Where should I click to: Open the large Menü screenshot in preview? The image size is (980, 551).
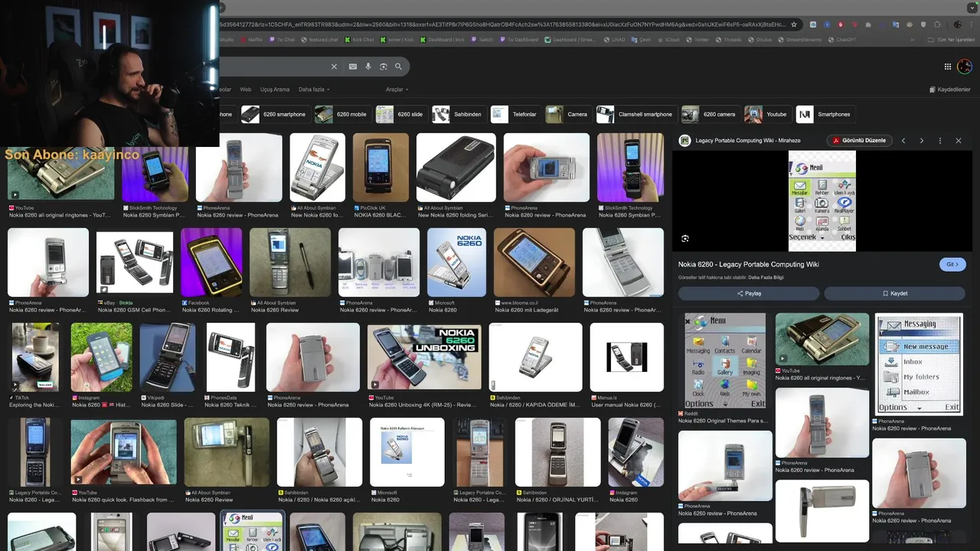(x=822, y=201)
